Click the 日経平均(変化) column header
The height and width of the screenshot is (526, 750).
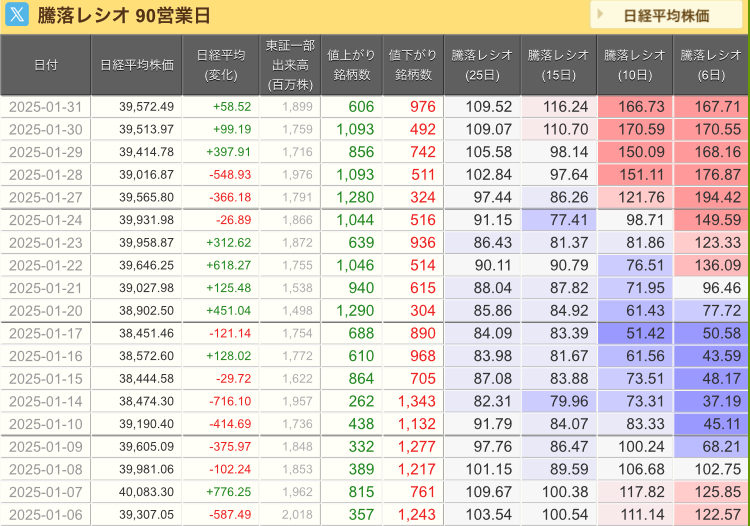click(221, 65)
